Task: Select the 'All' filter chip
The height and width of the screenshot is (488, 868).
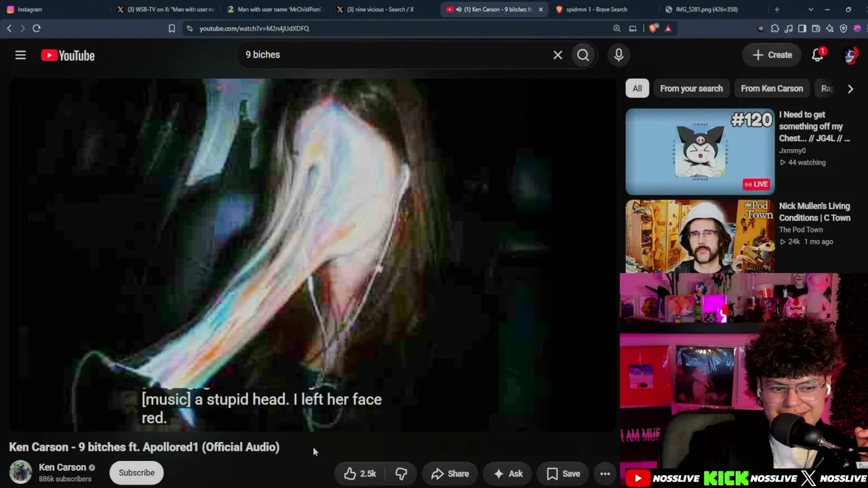Action: (x=637, y=88)
